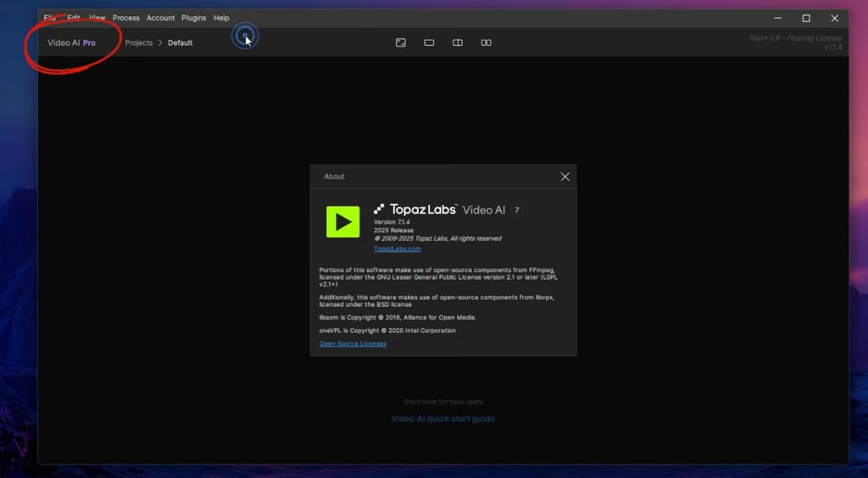Open Video AI quick start guide
This screenshot has width=868, height=478.
(x=442, y=419)
